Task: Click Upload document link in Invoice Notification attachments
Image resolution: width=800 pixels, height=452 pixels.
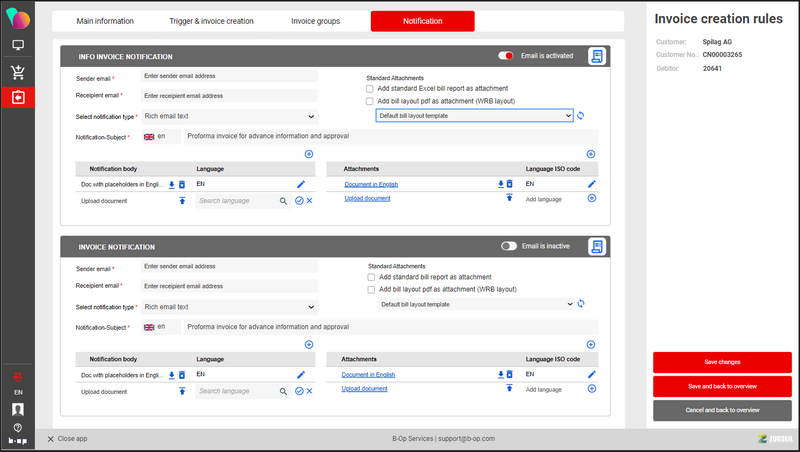Action: [x=364, y=389]
